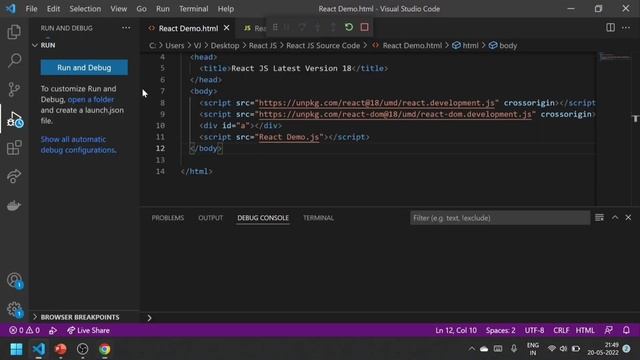This screenshot has height=360, width=640.
Task: Maximize the bottom panel size
Action: click(x=615, y=218)
